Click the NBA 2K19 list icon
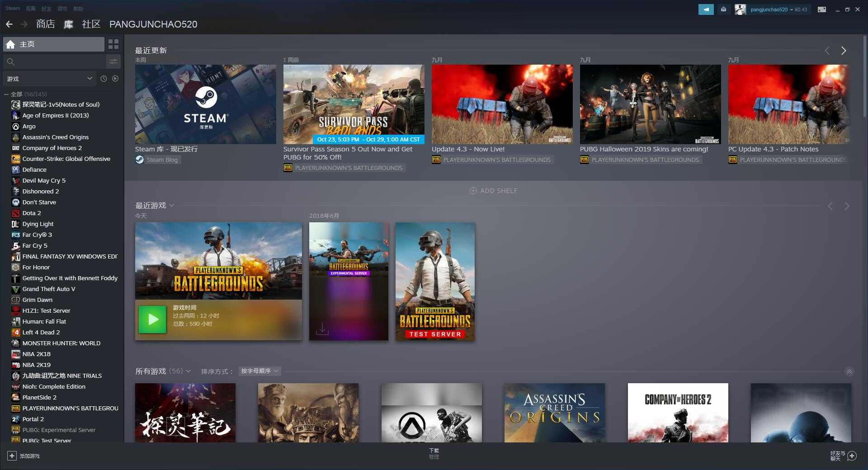 (x=16, y=365)
